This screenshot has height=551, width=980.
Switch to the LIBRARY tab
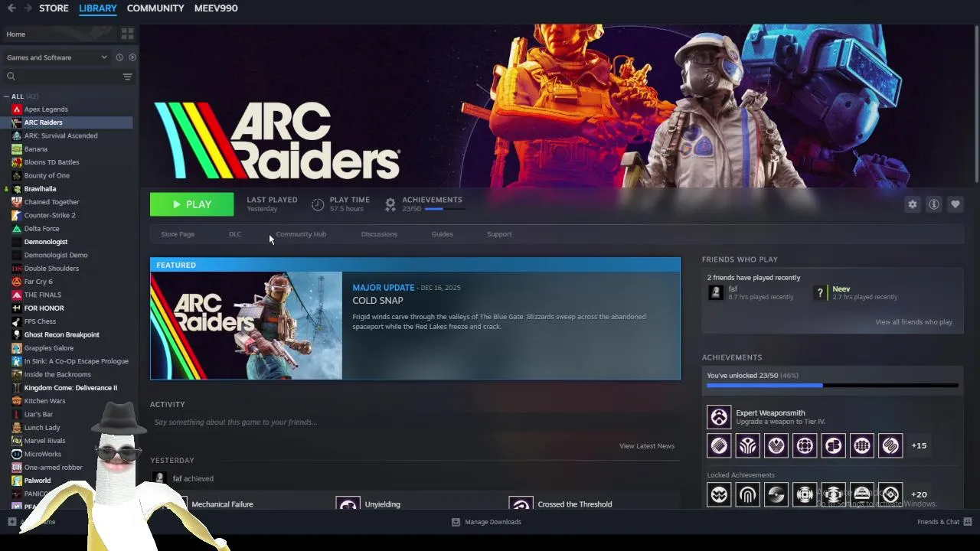(98, 8)
